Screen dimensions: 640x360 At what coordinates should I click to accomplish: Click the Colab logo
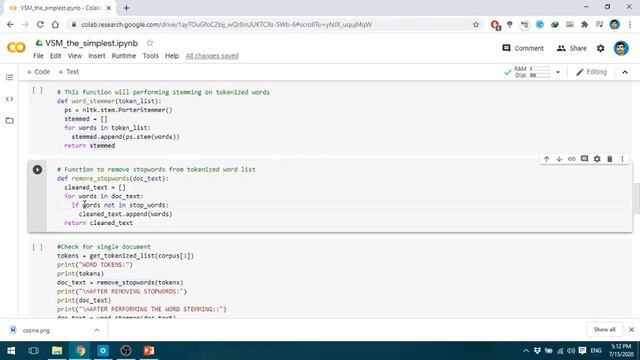coord(16,48)
